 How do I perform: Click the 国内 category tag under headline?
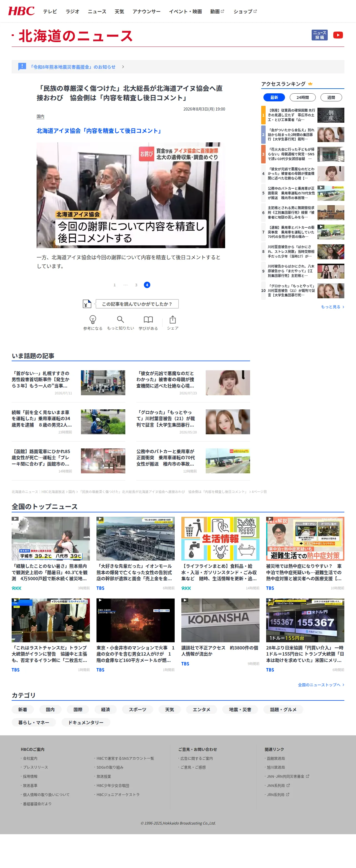(x=40, y=116)
